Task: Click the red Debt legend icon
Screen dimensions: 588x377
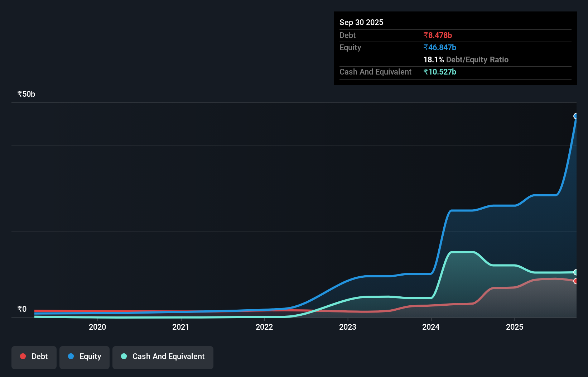Action: pyautogui.click(x=23, y=356)
